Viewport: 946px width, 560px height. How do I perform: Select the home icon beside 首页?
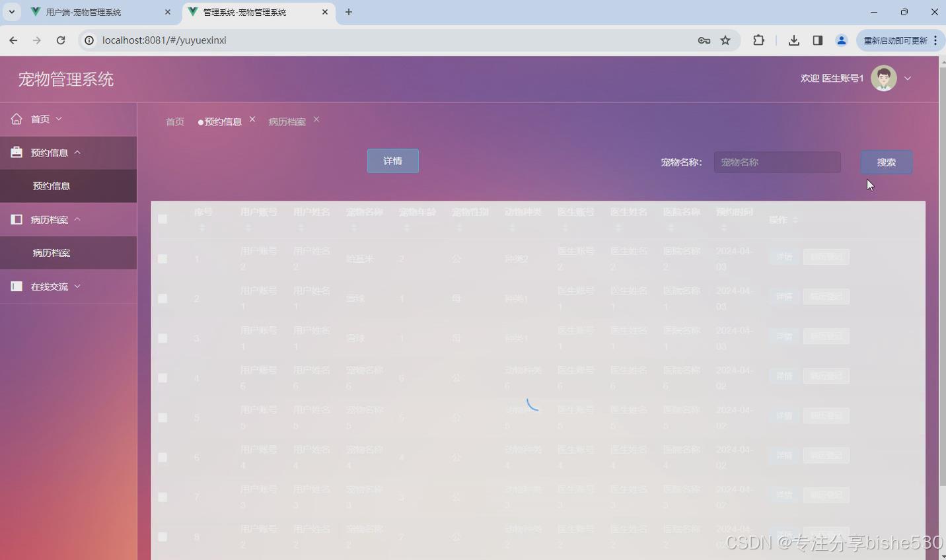[16, 118]
